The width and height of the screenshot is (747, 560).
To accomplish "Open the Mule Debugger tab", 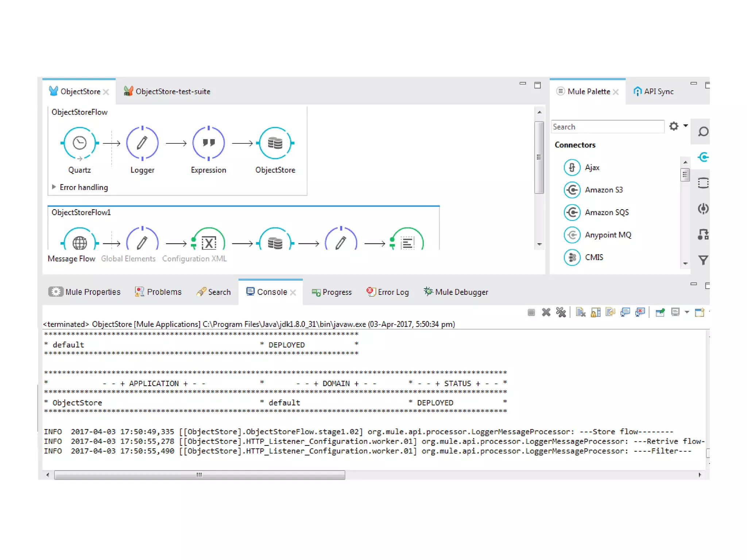I will tap(461, 292).
